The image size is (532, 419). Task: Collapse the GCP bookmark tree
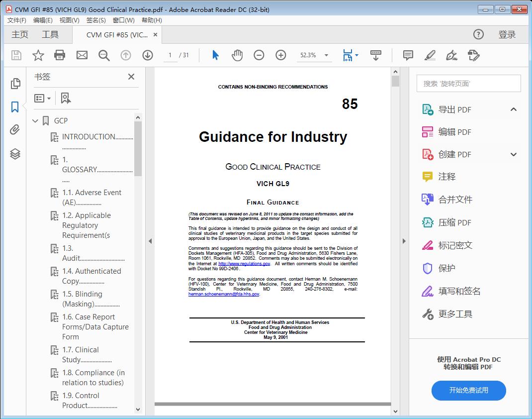click(35, 120)
